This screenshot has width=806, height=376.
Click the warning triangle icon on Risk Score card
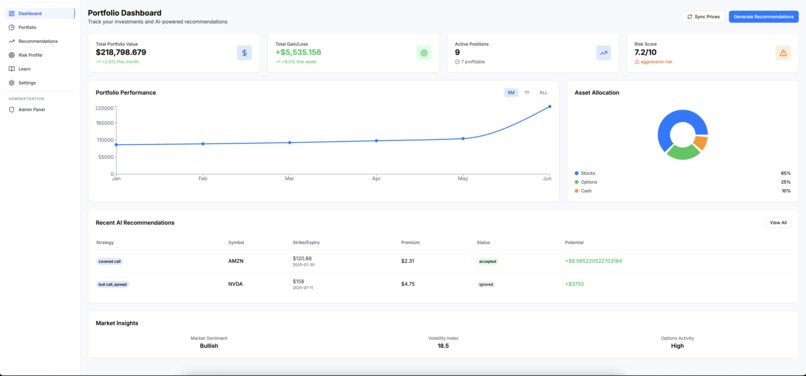tap(783, 53)
